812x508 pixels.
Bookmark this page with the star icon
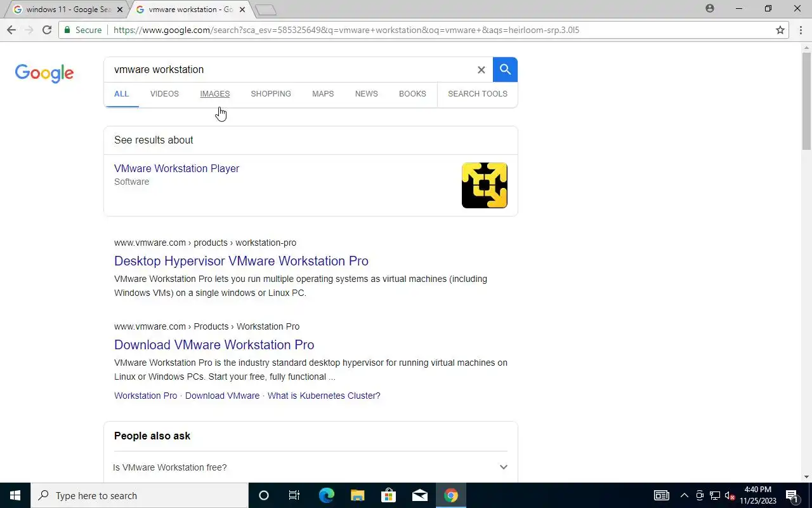pos(780,30)
